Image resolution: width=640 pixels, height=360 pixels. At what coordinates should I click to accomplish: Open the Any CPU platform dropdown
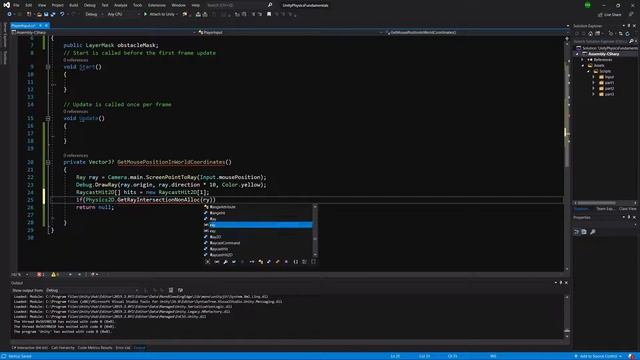pyautogui.click(x=123, y=14)
